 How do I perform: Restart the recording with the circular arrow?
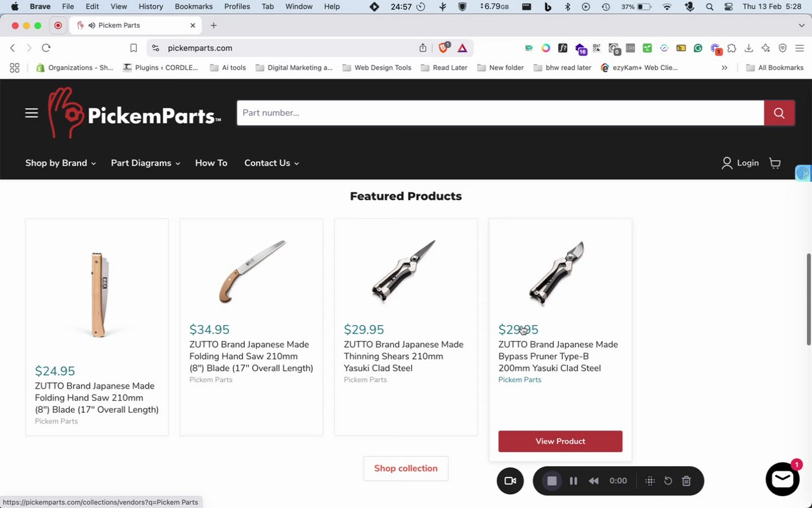[668, 481]
